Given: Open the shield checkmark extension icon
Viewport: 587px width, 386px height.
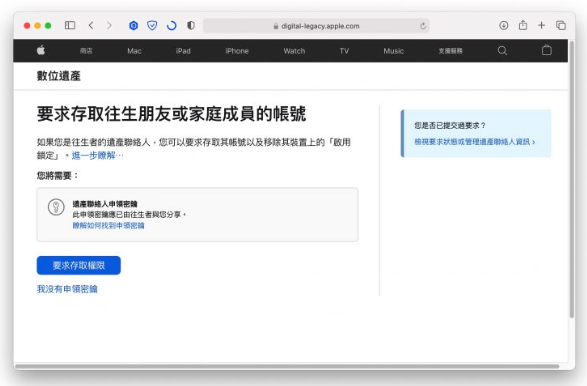Looking at the screenshot, I should 152,25.
